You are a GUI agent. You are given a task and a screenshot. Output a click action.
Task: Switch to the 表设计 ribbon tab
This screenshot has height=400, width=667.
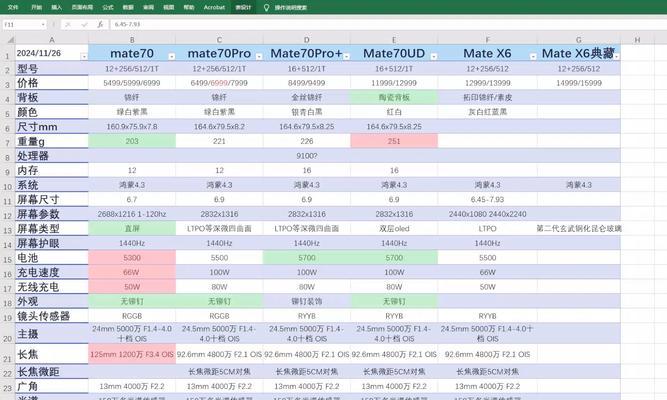coord(243,7)
